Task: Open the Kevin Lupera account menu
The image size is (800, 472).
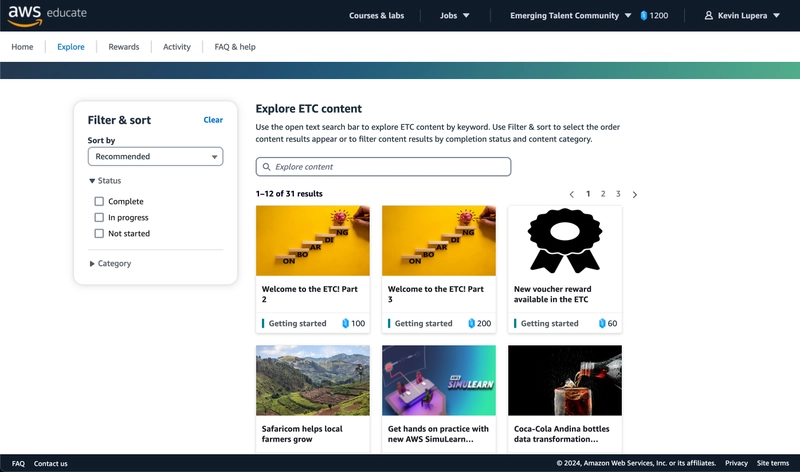Action: (x=742, y=16)
